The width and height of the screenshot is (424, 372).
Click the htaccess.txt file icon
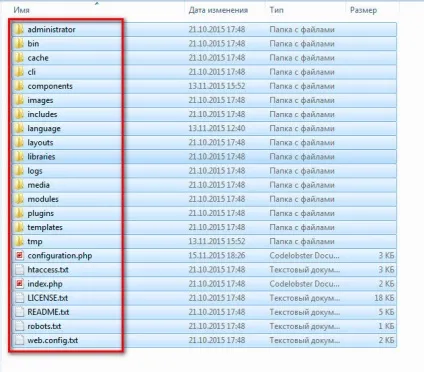point(19,270)
